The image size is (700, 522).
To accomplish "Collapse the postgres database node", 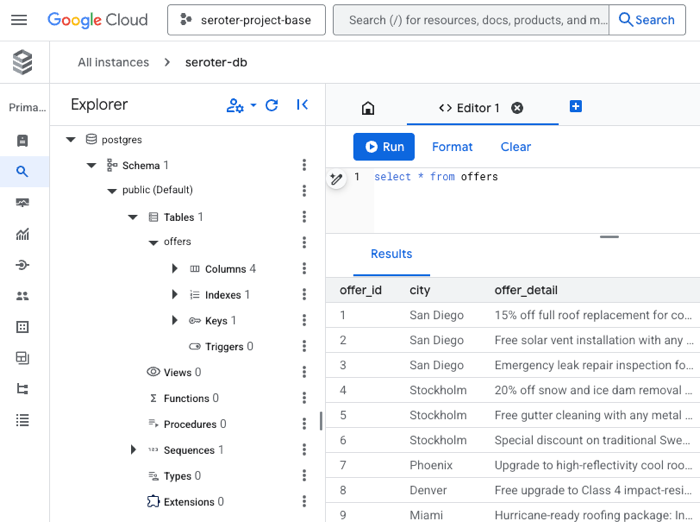I will coord(71,140).
